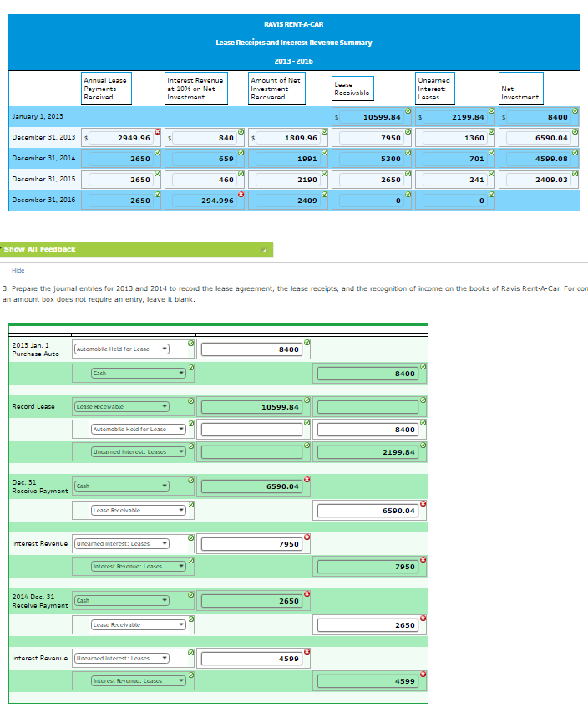Edit the 7950 Interest Revenue credit field
588x708 pixels.
367,567
